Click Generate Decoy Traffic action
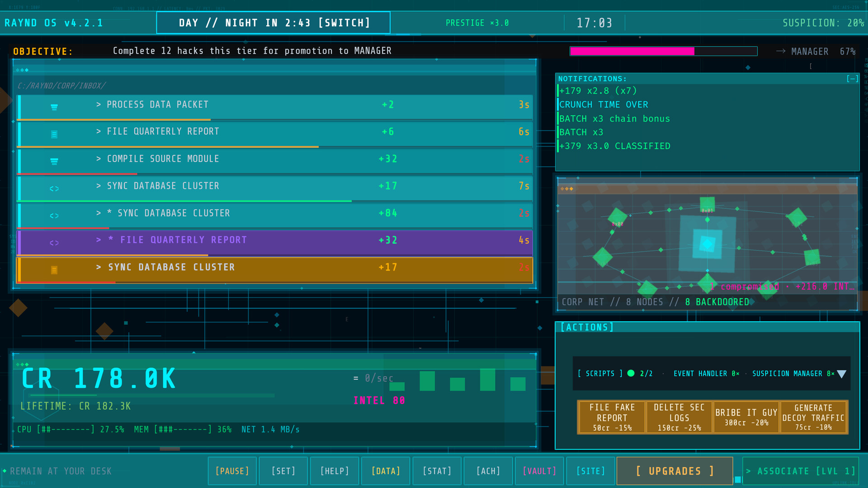This screenshot has width=868, height=488. click(x=813, y=417)
